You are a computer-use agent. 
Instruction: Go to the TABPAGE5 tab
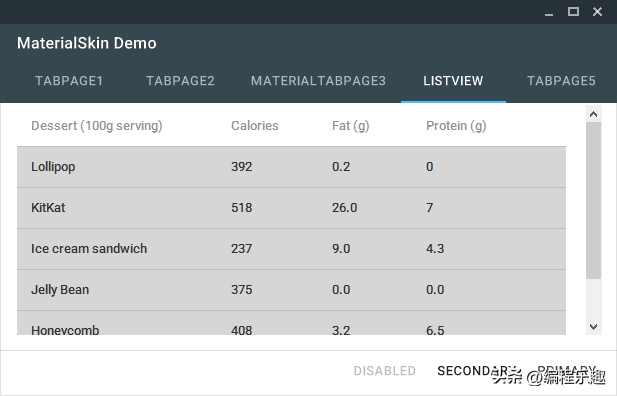coord(561,81)
